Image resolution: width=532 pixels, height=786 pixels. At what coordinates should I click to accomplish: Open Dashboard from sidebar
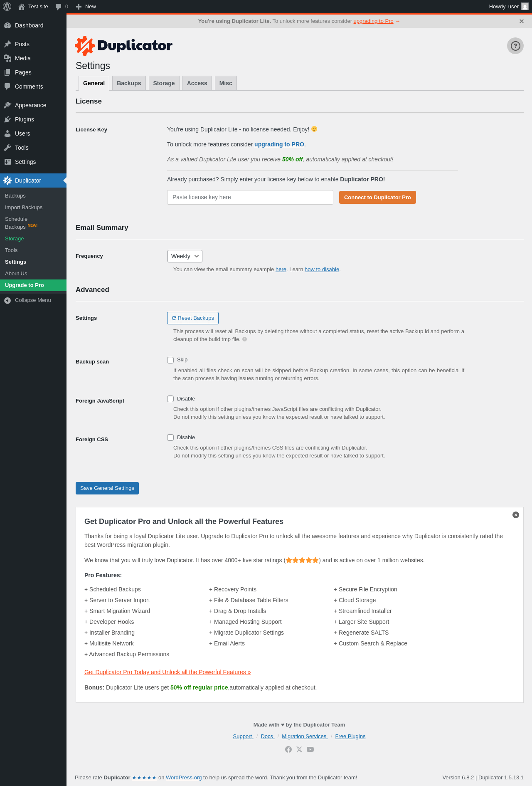[x=33, y=25]
